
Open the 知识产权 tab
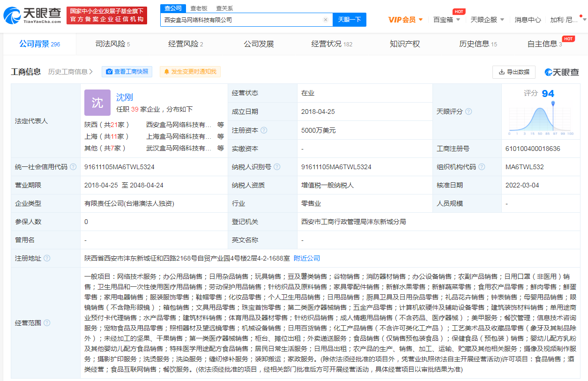(x=405, y=44)
